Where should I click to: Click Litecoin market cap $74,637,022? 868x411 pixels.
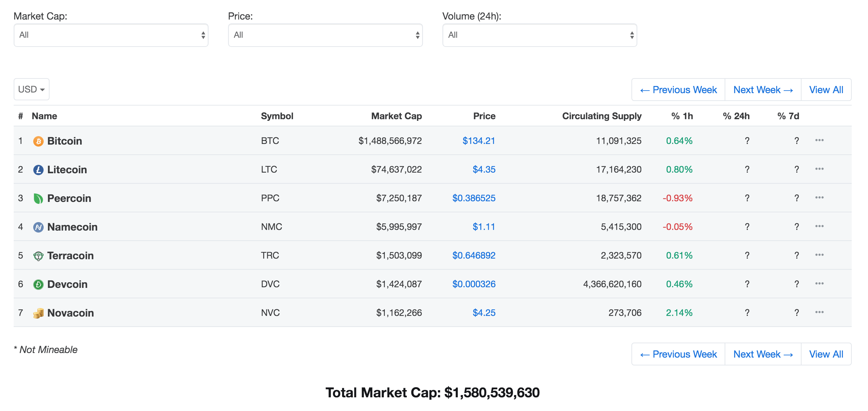pos(396,169)
